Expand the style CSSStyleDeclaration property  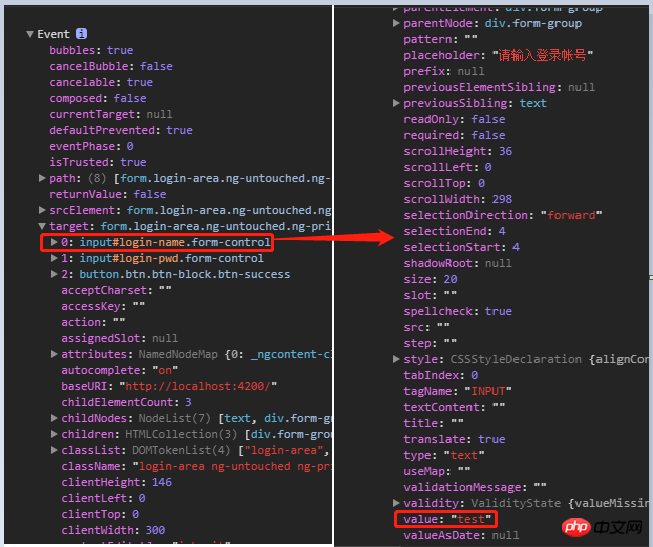point(396,359)
